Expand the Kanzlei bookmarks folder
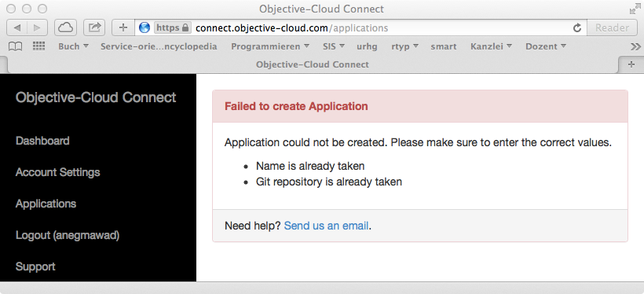Screen dimensions: 644x294 491,46
